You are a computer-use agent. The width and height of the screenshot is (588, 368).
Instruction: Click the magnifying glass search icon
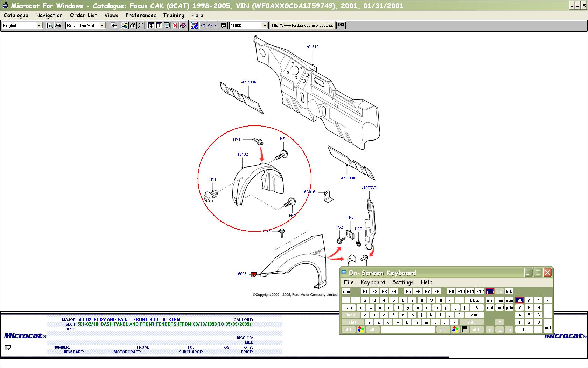click(x=141, y=26)
